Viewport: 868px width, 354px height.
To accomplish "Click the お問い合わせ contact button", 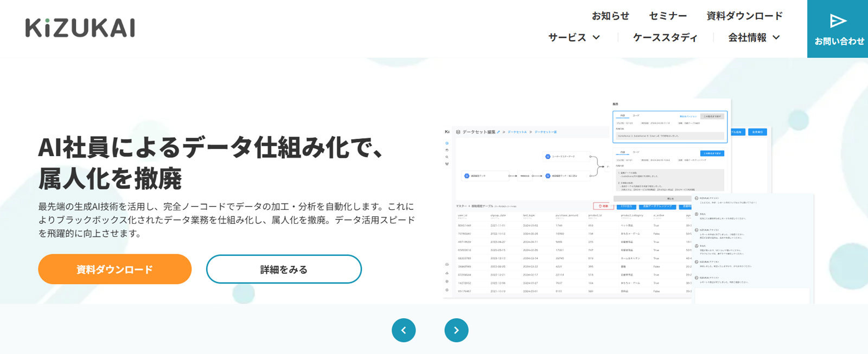I will pos(838,29).
